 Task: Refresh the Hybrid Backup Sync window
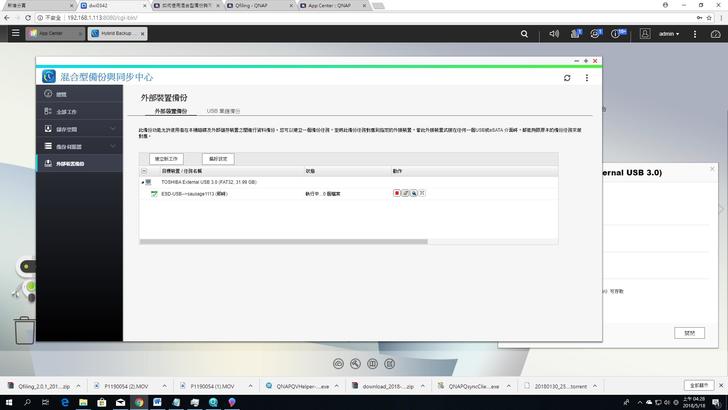click(x=567, y=78)
